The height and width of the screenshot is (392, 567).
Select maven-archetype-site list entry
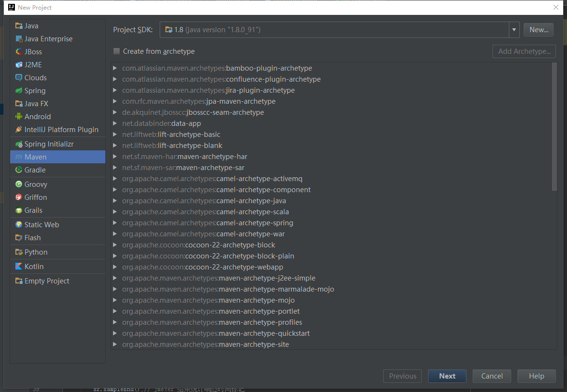[205, 344]
